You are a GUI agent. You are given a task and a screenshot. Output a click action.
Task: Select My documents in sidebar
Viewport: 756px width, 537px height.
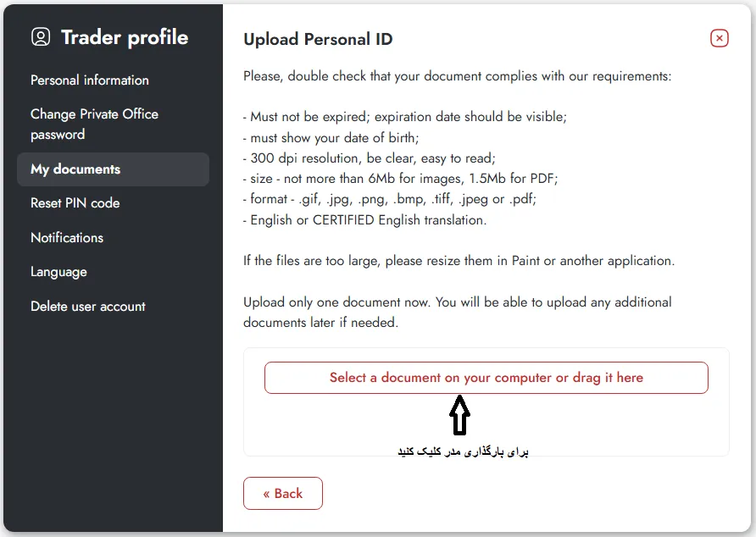[x=75, y=169]
